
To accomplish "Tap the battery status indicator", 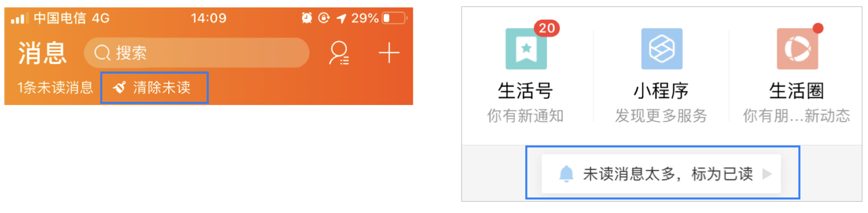I will point(395,18).
